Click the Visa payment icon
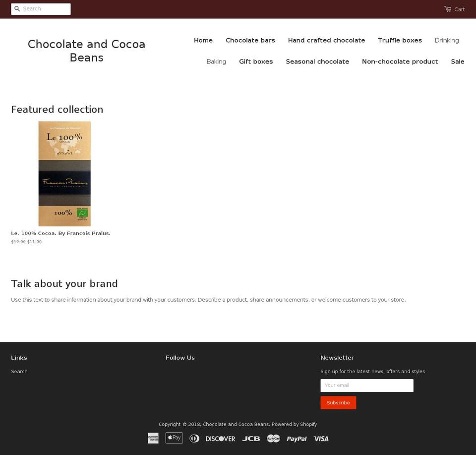The height and width of the screenshot is (455, 476). [321, 439]
